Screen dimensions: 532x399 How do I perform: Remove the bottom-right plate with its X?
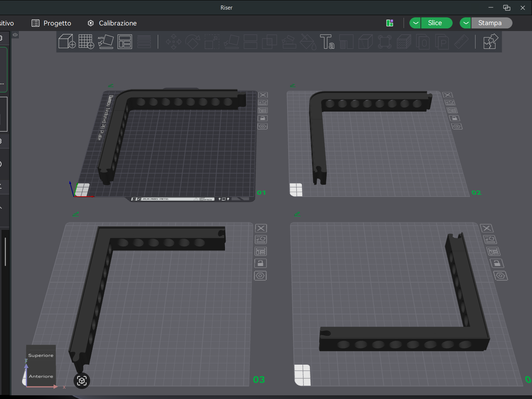(487, 228)
